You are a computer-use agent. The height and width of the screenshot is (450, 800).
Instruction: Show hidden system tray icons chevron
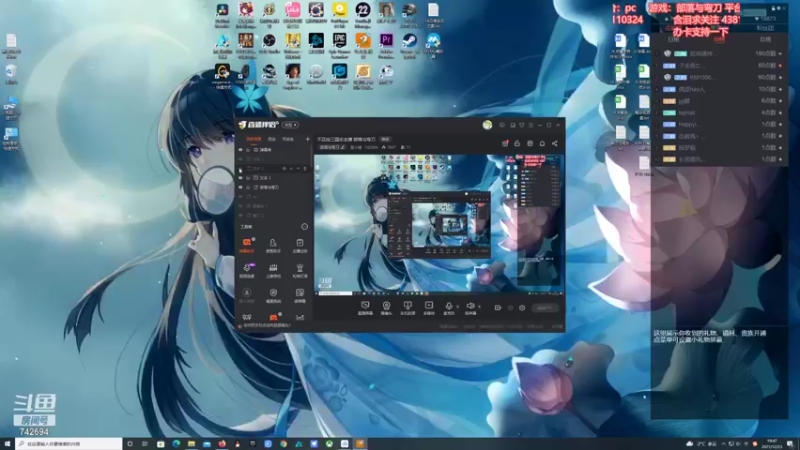pyautogui.click(x=723, y=444)
